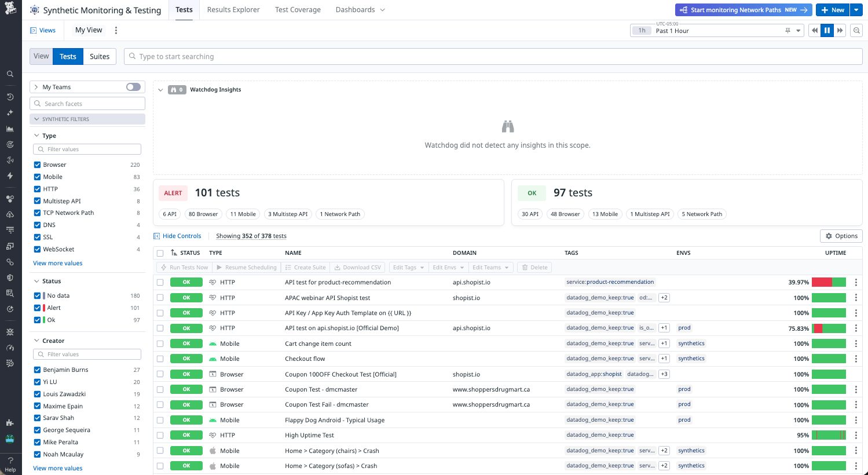Uncheck the Mobile type filter

pos(37,177)
